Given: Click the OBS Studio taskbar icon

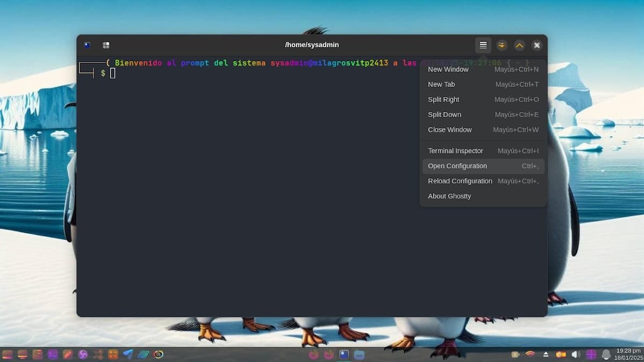Looking at the screenshot, I should click(83, 354).
